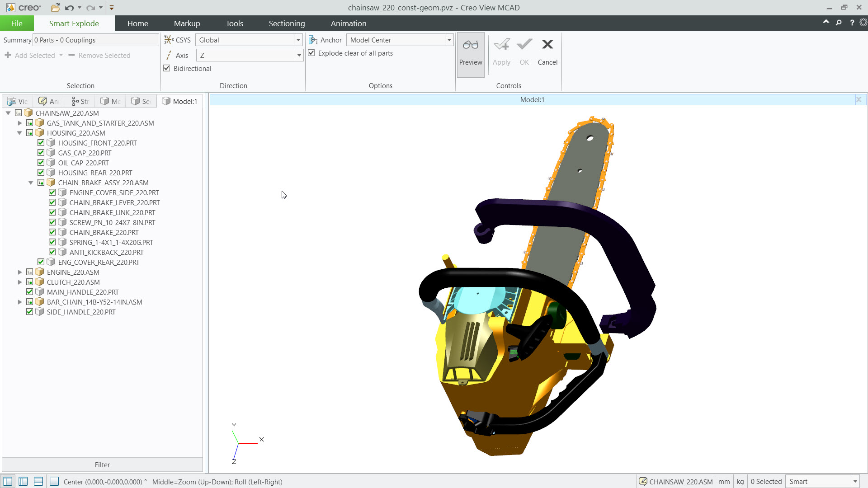The height and width of the screenshot is (488, 868).
Task: Toggle visibility checkbox for SIDE_HANDLE_220.PRT
Action: [30, 312]
